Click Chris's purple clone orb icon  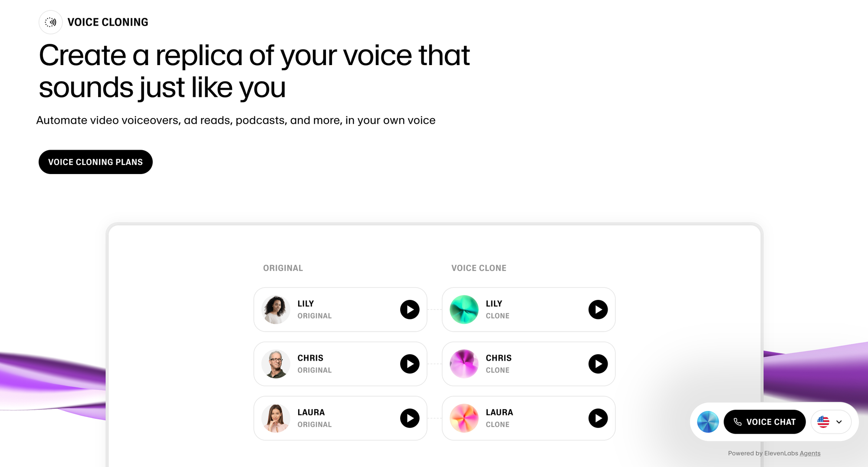coord(464,364)
